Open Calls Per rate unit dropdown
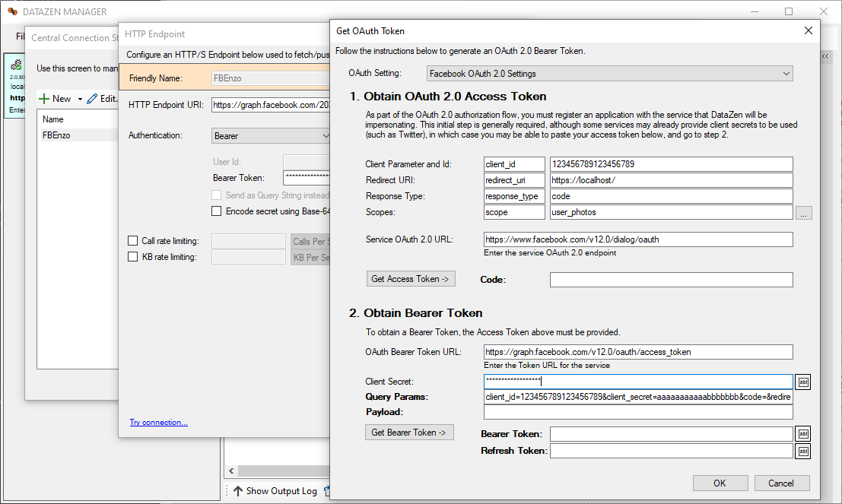 pyautogui.click(x=310, y=242)
